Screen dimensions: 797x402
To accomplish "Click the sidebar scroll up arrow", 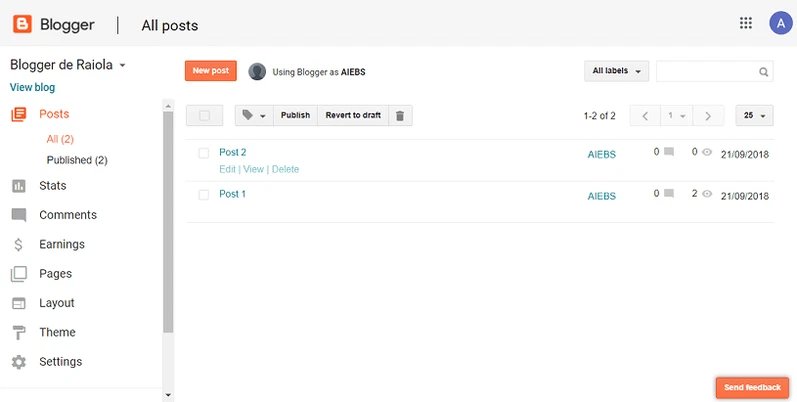I will [168, 105].
